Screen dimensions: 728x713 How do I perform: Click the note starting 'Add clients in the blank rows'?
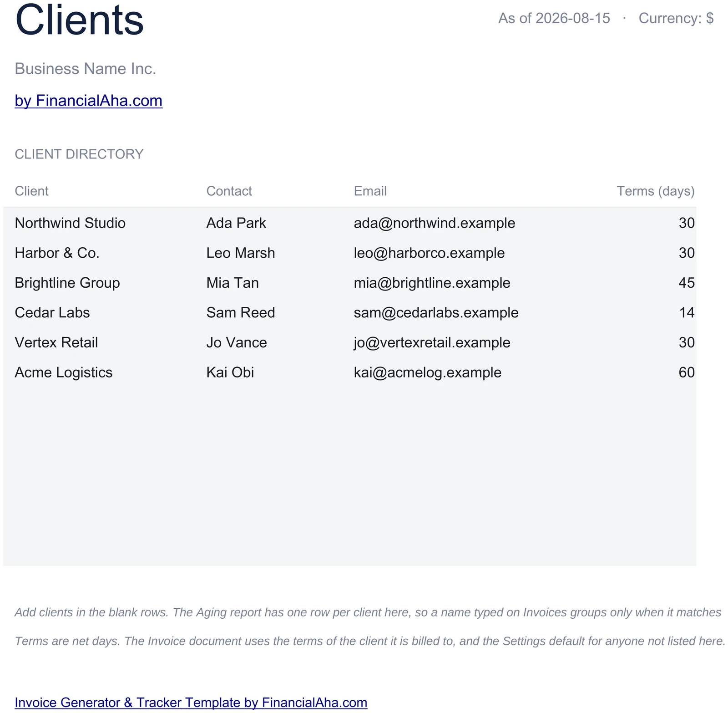point(368,612)
